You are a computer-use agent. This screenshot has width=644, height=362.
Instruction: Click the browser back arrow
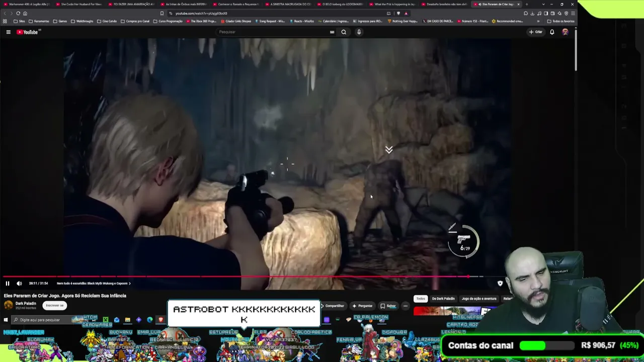pyautogui.click(x=5, y=14)
